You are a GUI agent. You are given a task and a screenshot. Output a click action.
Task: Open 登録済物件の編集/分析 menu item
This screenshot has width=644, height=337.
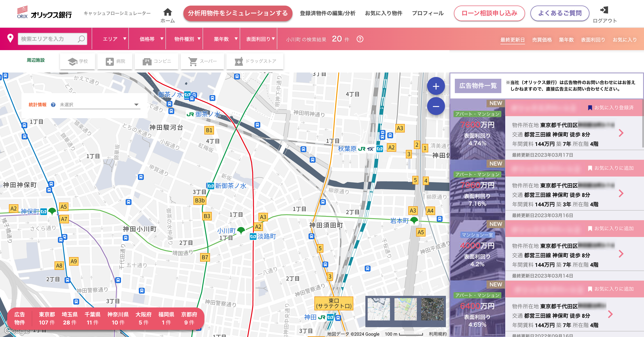[x=328, y=13]
